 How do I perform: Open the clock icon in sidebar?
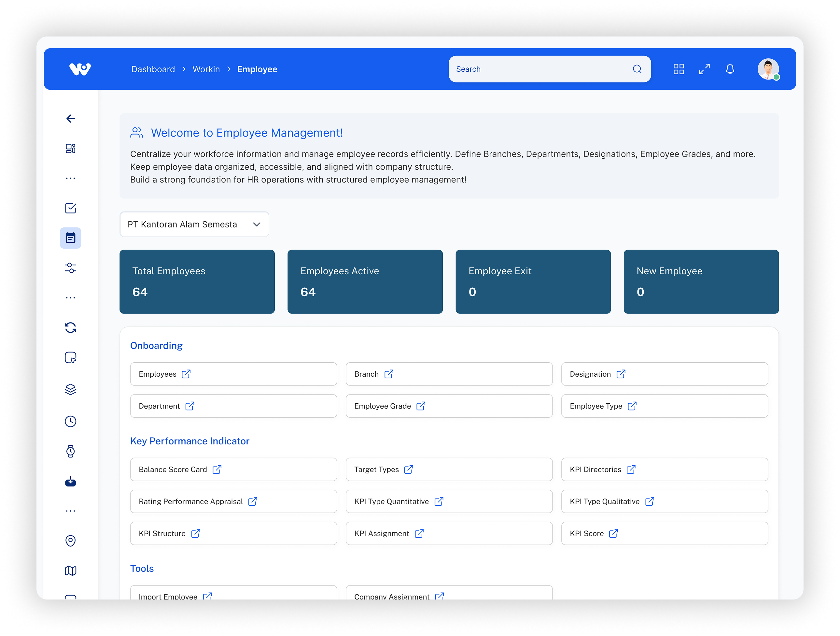pyautogui.click(x=70, y=421)
